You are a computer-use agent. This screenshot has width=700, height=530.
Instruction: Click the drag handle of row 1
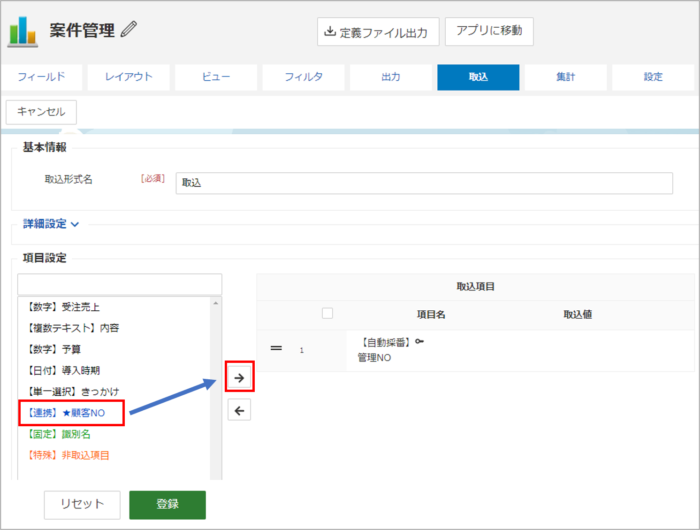(x=276, y=348)
